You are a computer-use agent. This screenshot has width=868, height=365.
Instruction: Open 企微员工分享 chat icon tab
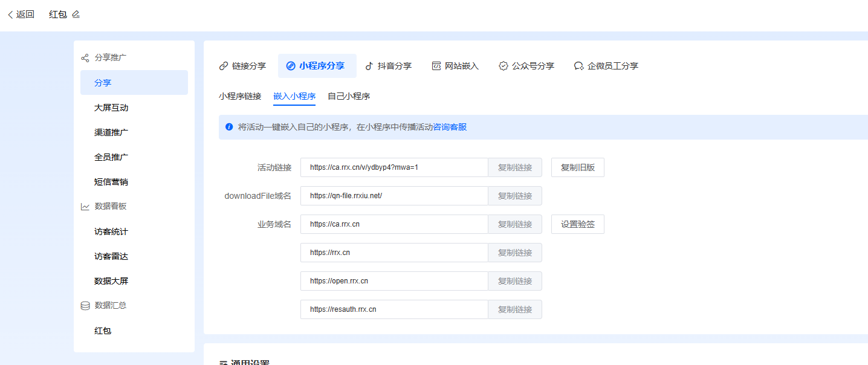[606, 66]
